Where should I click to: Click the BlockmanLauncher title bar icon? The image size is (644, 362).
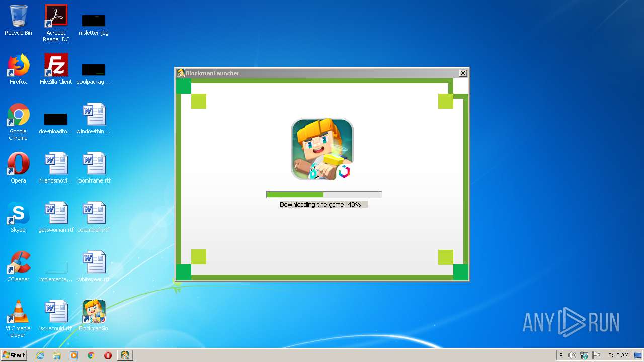(181, 73)
